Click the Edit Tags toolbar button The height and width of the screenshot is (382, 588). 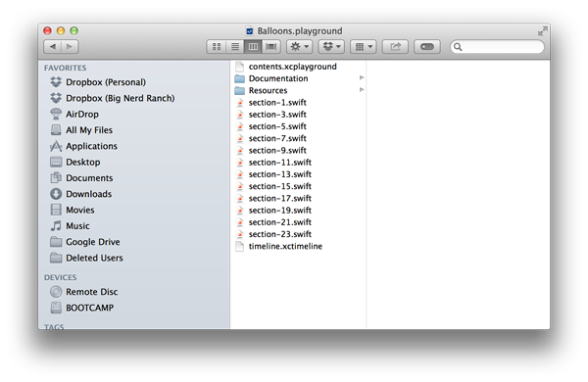tap(426, 46)
